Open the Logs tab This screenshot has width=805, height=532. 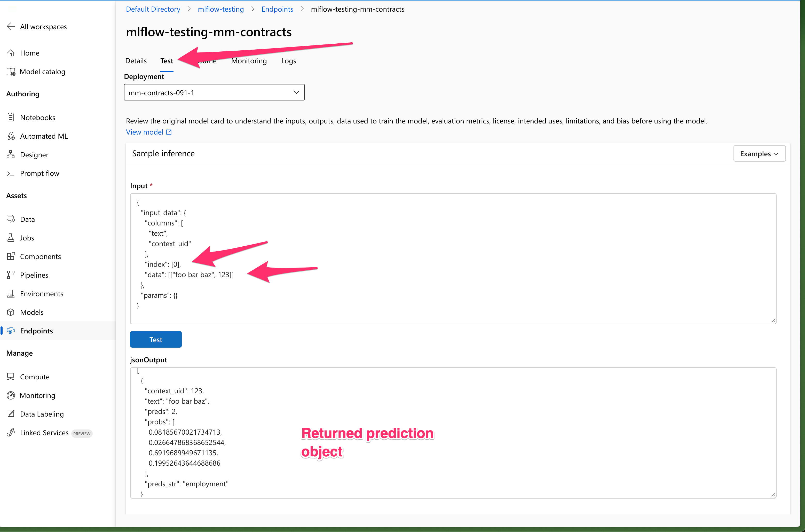pos(289,61)
